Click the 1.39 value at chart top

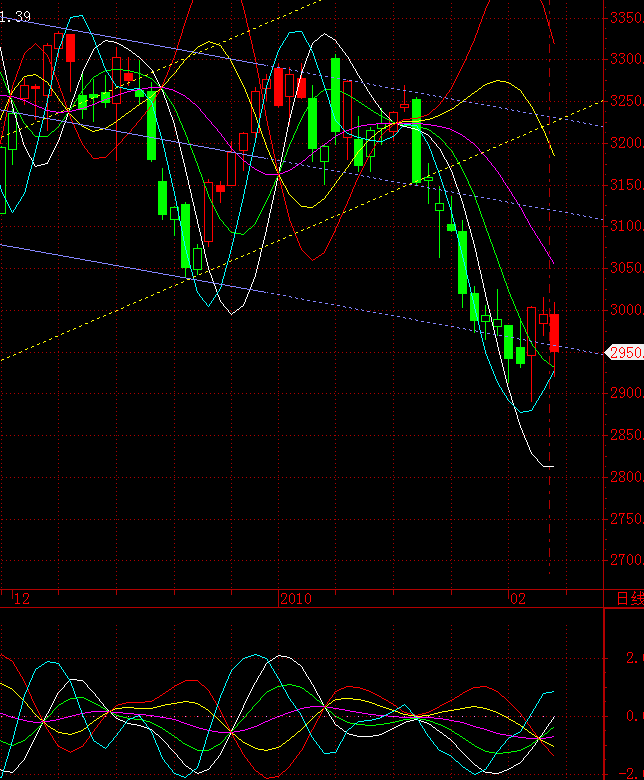tap(15, 17)
